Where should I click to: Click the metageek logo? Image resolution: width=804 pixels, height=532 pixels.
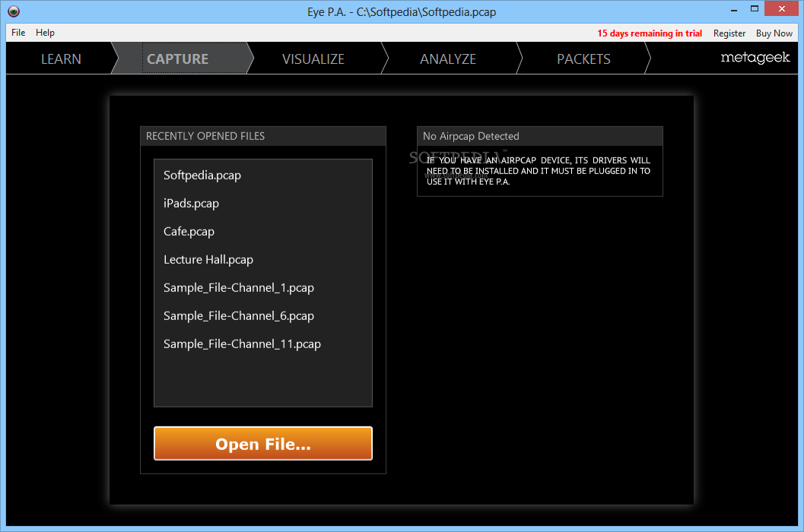[x=755, y=58]
